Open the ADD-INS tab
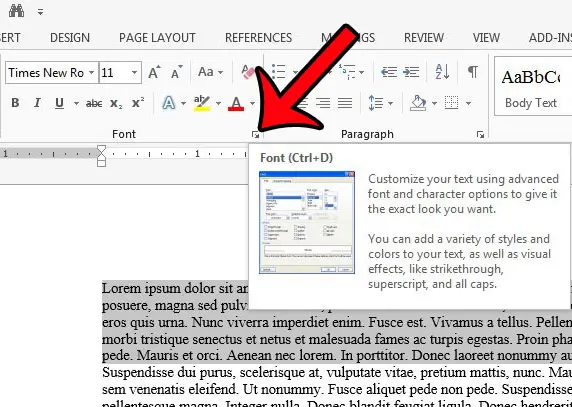The width and height of the screenshot is (572, 407). click(x=550, y=38)
